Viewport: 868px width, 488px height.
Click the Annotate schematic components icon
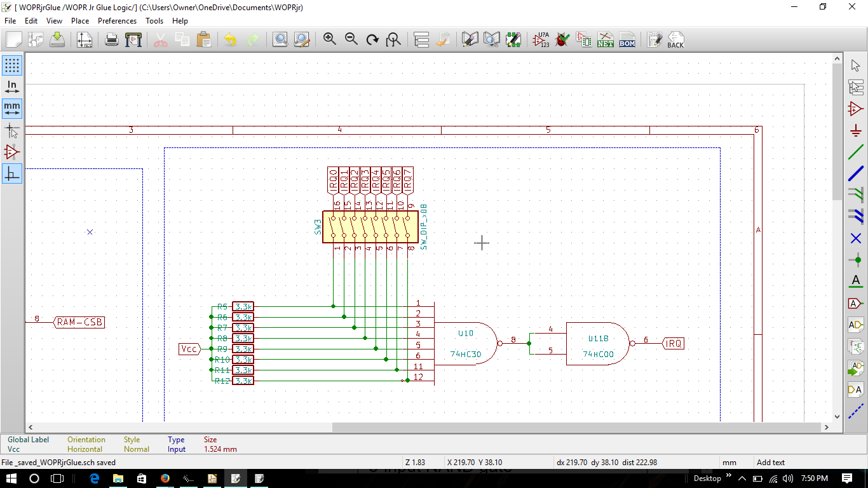(541, 39)
